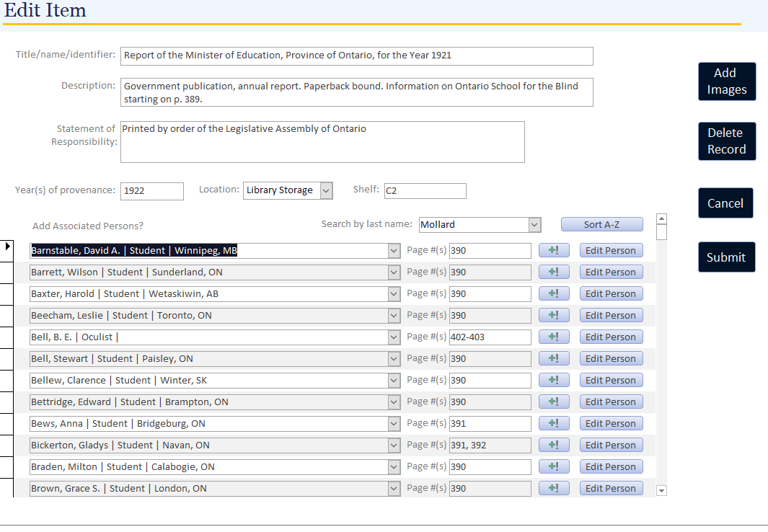768x532 pixels.
Task: Click the +! icon beside Barnstable, David A.
Action: click(554, 251)
